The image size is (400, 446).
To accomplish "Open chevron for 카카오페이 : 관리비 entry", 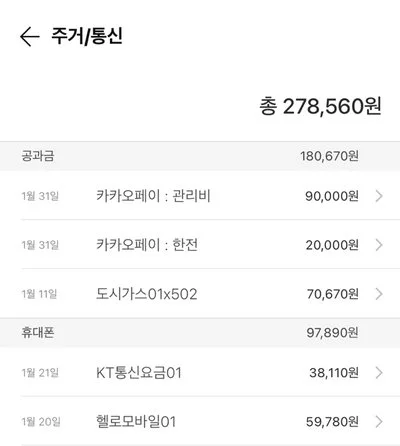I will tap(379, 196).
